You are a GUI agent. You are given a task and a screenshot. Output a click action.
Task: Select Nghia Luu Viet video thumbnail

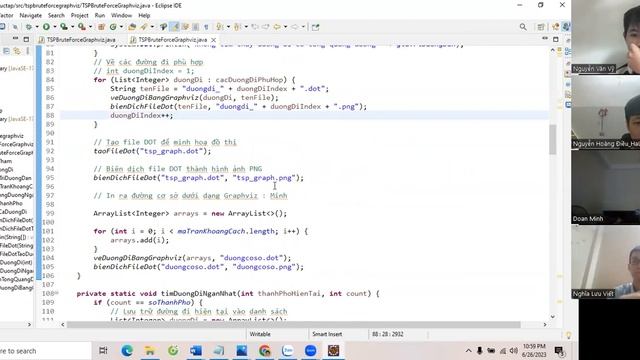[606, 262]
